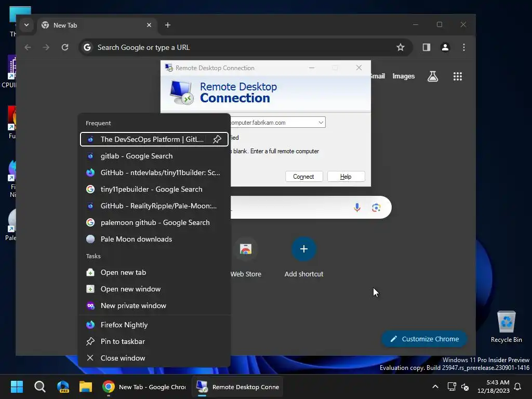
Task: Open the Google apps grid
Action: (x=458, y=76)
